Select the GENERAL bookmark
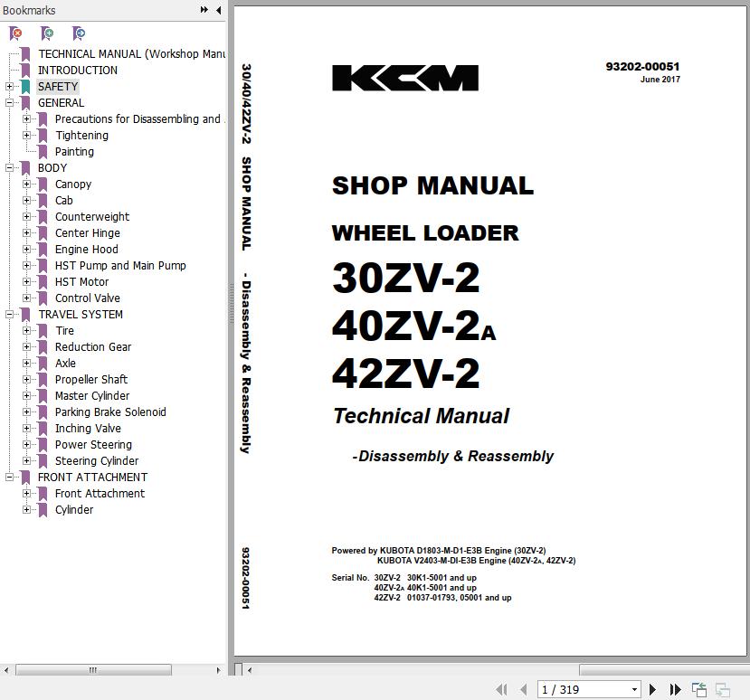 click(62, 103)
